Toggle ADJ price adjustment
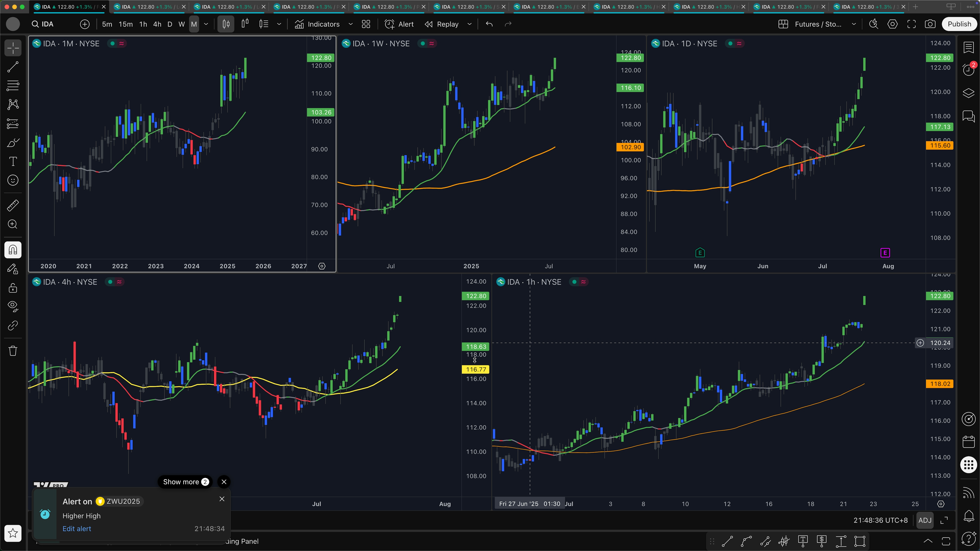Image resolution: width=980 pixels, height=551 pixels. [x=925, y=520]
